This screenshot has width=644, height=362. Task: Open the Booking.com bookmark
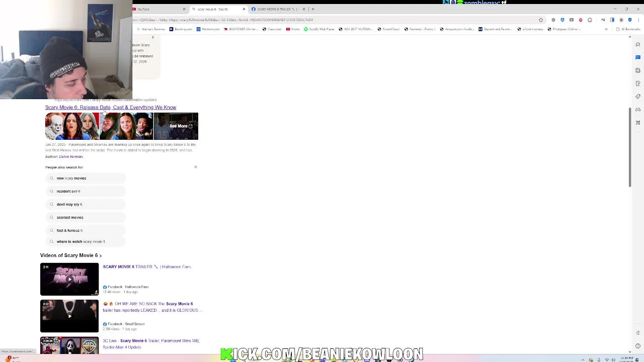coord(181,29)
